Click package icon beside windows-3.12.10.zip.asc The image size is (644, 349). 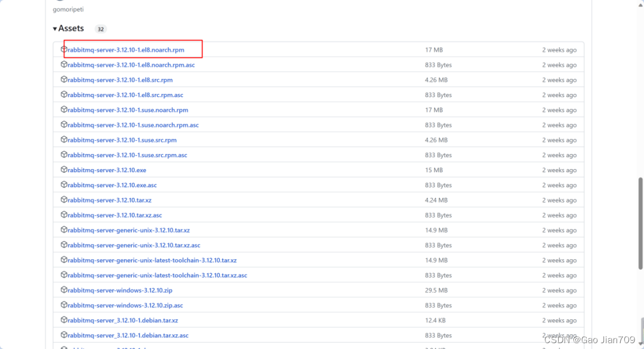point(64,305)
